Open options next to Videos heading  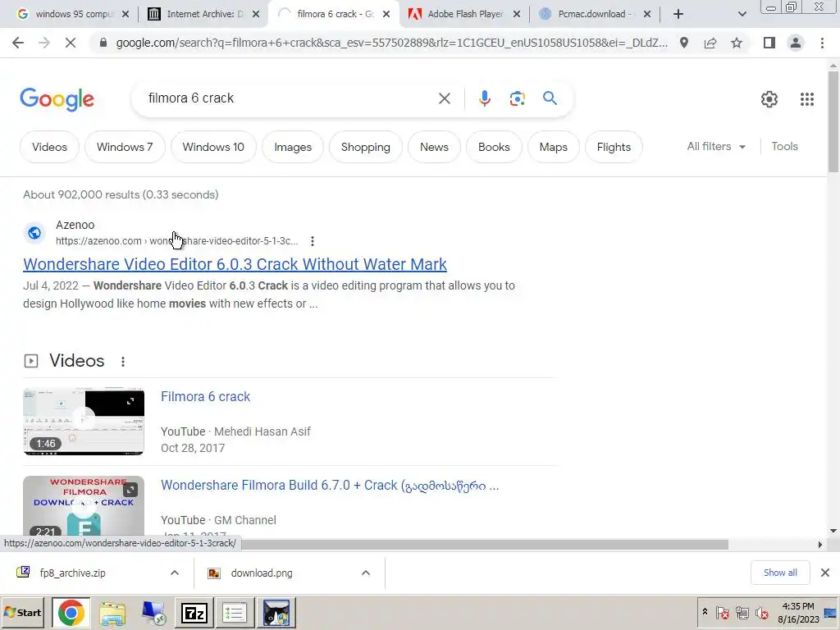click(x=123, y=362)
